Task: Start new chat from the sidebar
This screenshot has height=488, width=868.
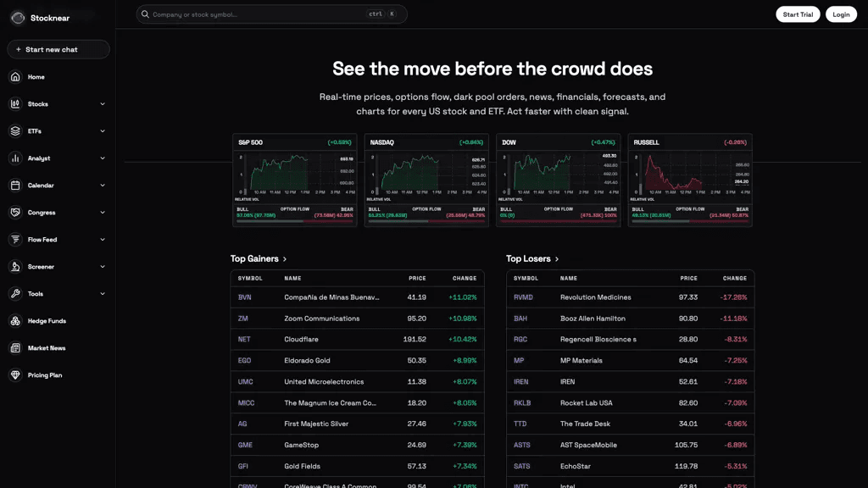Action: coord(58,49)
